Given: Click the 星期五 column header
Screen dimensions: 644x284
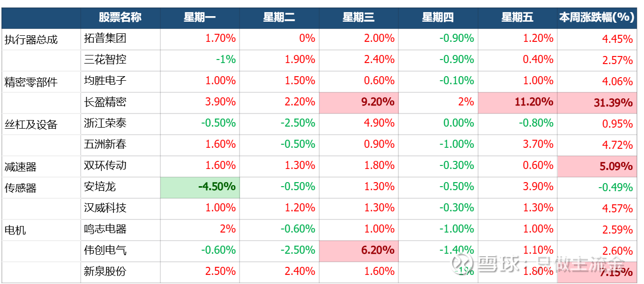Looking at the screenshot, I should pyautogui.click(x=517, y=18).
